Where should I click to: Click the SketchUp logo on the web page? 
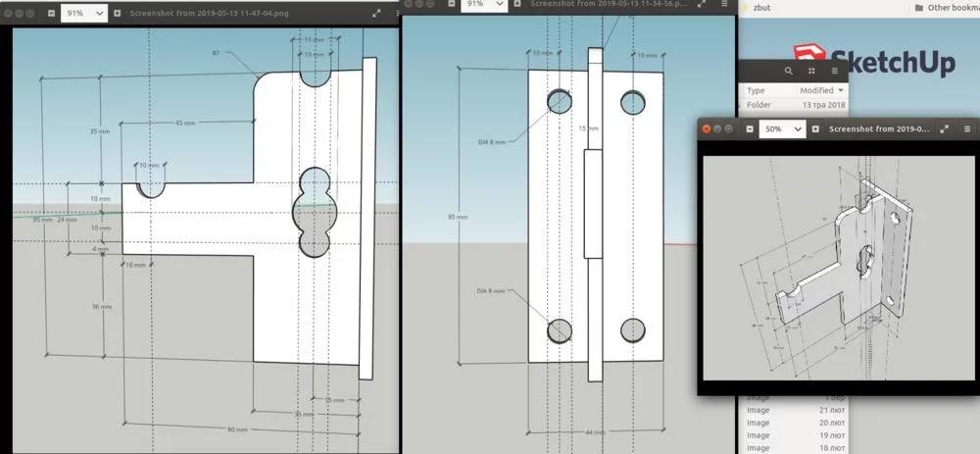[x=874, y=61]
